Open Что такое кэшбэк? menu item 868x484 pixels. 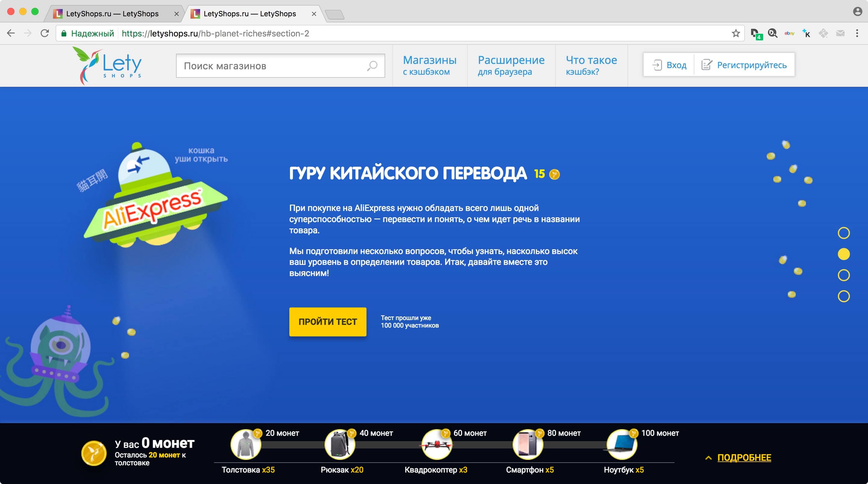click(591, 65)
